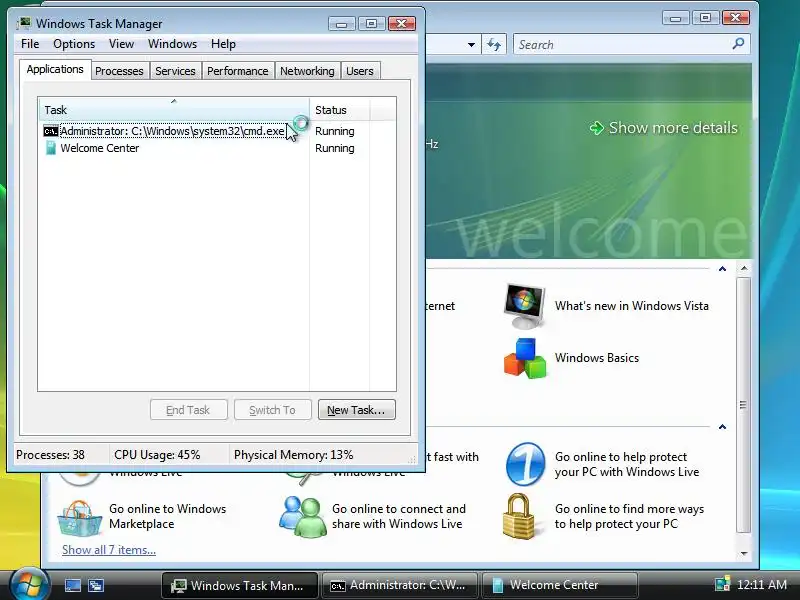This screenshot has width=800, height=600.
Task: Click the Welcome Center scrollbar down arrow
Action: (x=744, y=553)
